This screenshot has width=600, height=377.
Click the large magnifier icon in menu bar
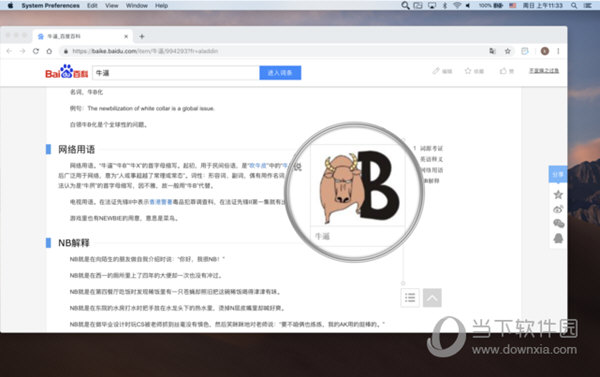tap(405, 5)
